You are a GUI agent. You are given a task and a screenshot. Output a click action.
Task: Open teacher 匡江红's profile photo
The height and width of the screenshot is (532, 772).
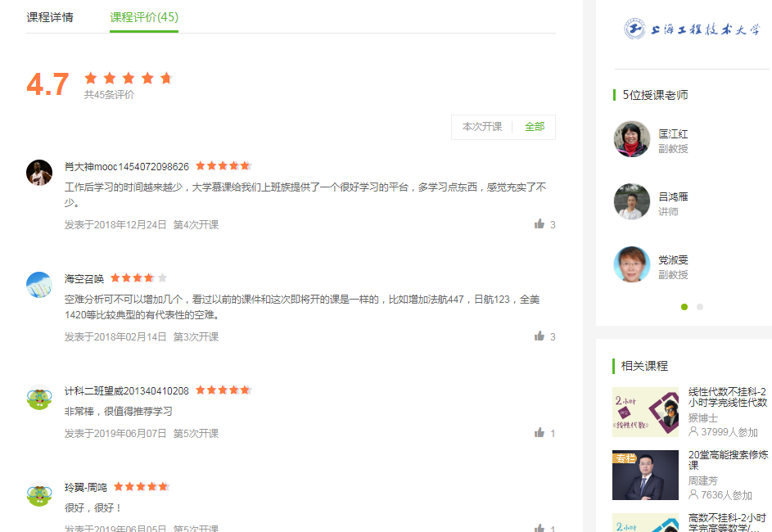[632, 139]
